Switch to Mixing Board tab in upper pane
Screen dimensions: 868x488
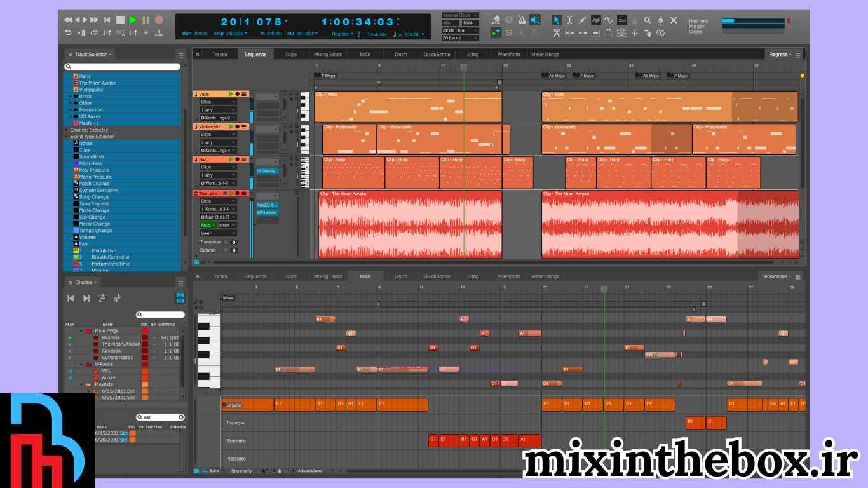point(328,55)
